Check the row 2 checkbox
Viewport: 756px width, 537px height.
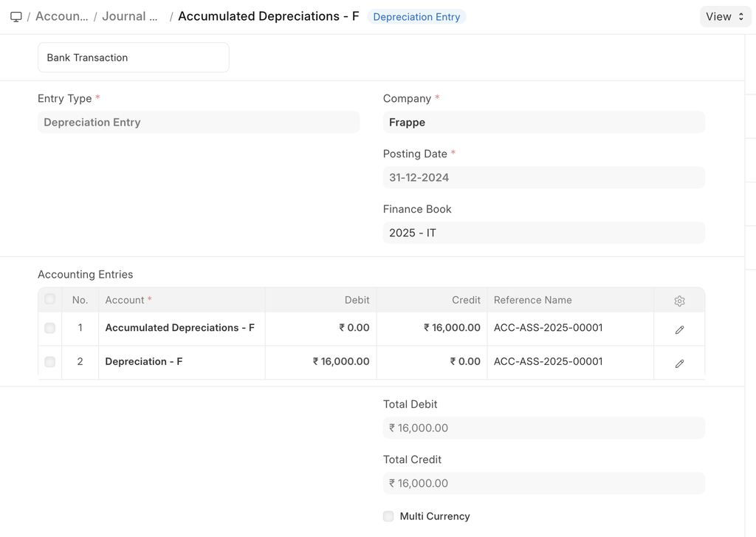point(50,362)
